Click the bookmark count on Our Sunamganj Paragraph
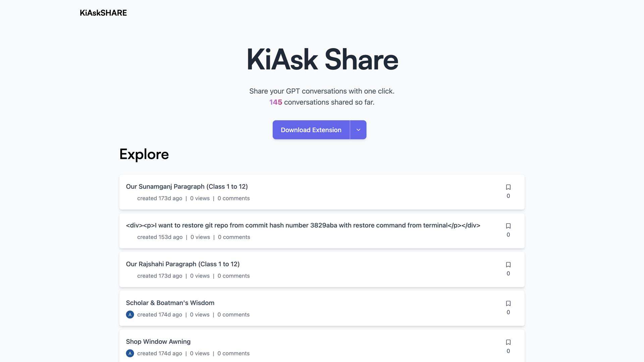The width and height of the screenshot is (644, 362). pyautogui.click(x=508, y=196)
